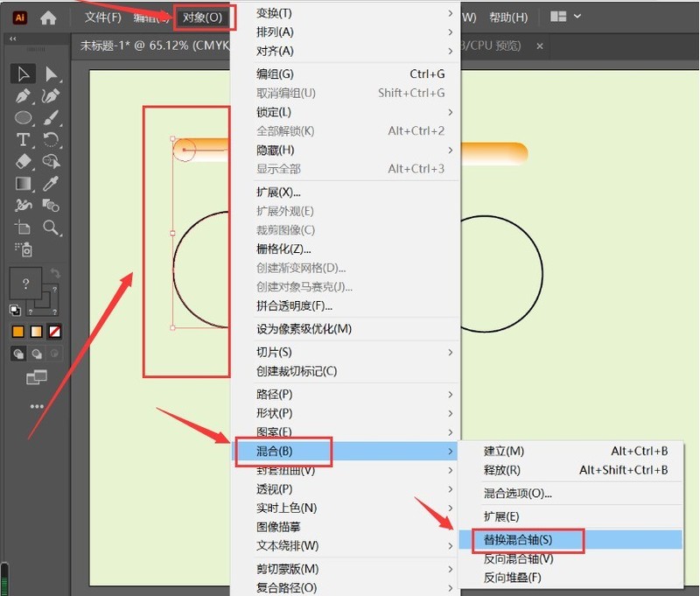Screen dimensions: 700x596
Task: Apply solid orange Color mode
Action: (x=18, y=332)
